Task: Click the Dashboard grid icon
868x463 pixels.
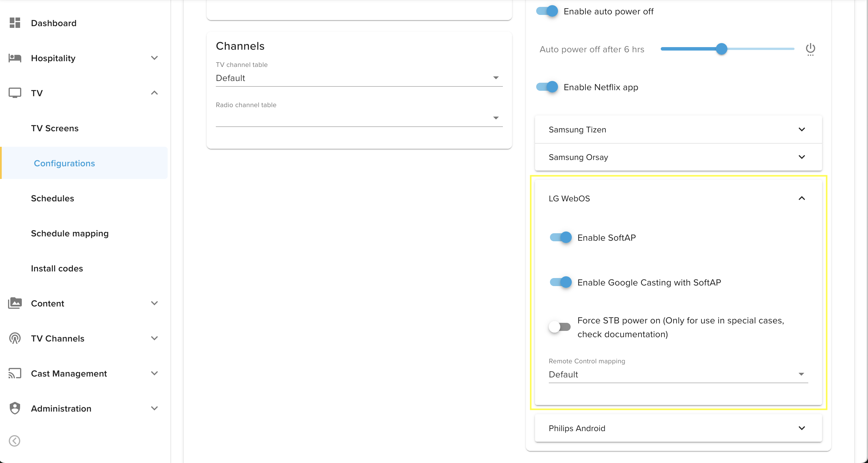Action: pos(15,23)
